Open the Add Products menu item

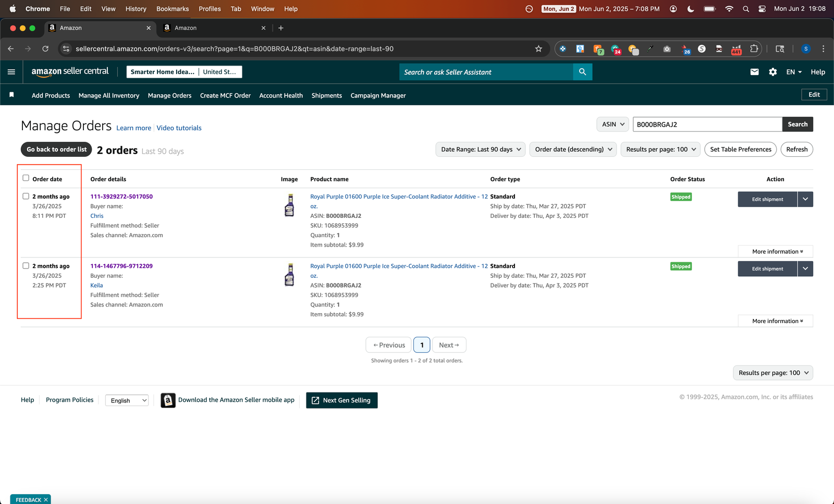pos(51,95)
